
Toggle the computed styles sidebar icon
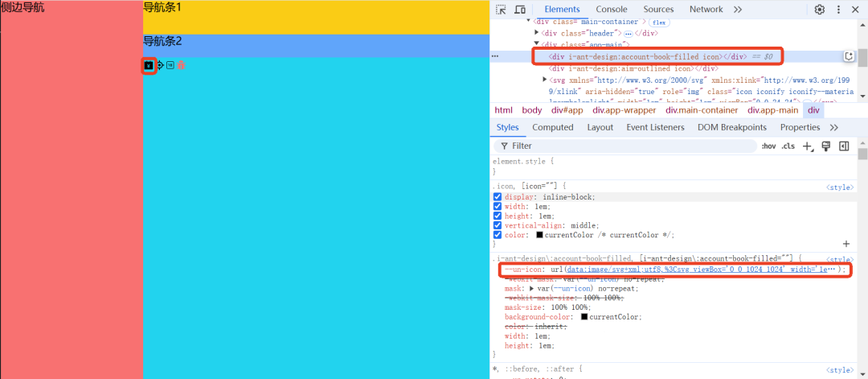(844, 146)
